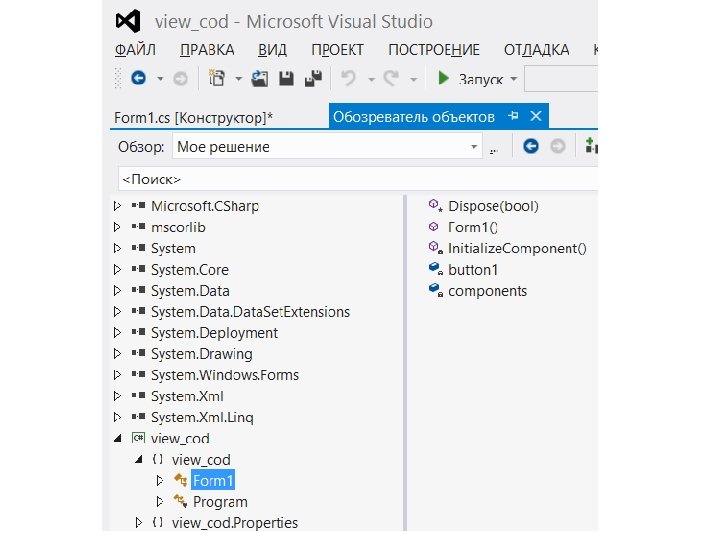
Task: Click the components field icon
Action: [436, 290]
